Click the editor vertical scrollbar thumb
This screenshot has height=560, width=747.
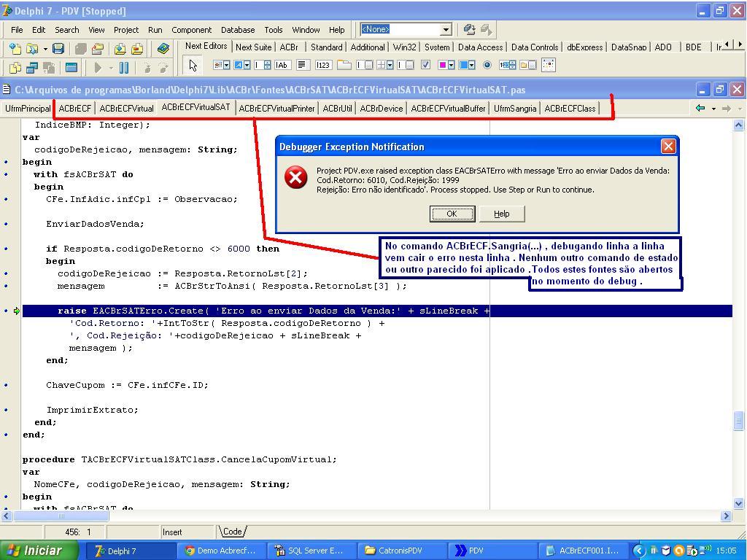[738, 420]
